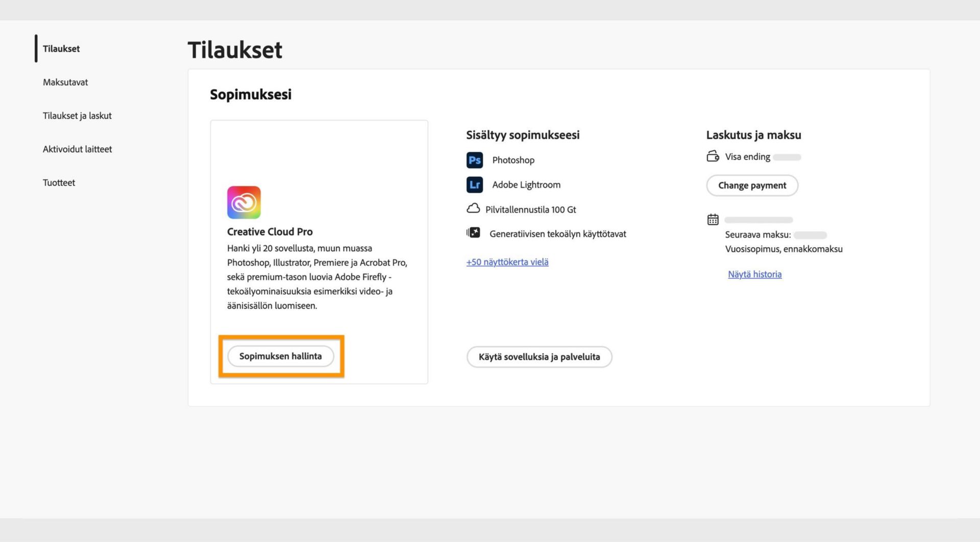Select Aktivoidut laitteet in sidebar
Image resolution: width=980 pixels, height=542 pixels.
pyautogui.click(x=77, y=149)
